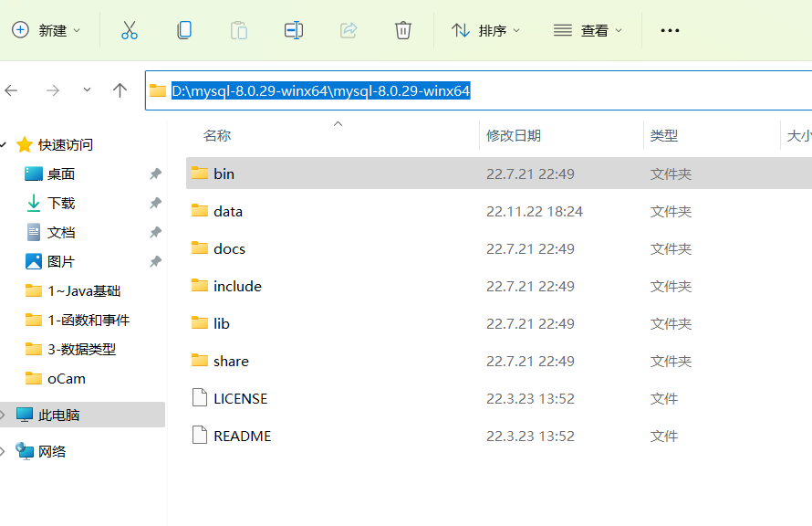812x526 pixels.
Task: Click the 文件 type cell for README
Action: (x=664, y=436)
